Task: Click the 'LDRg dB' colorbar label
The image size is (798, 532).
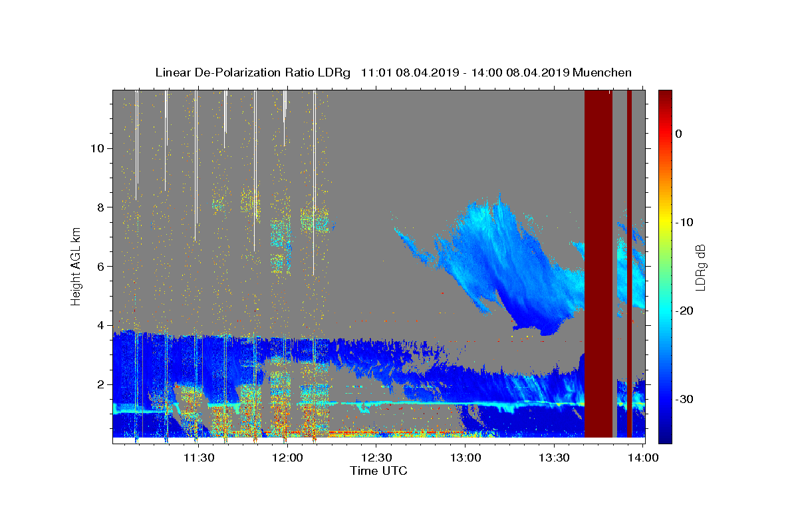Action: [700, 267]
